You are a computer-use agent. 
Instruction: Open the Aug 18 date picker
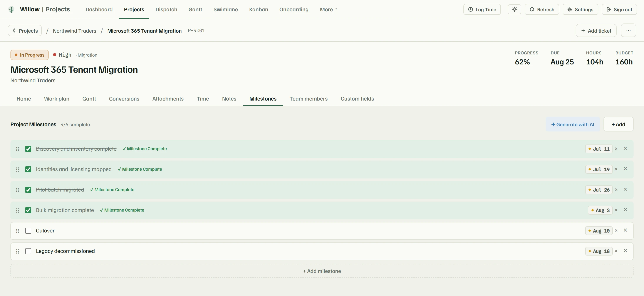[599, 251]
